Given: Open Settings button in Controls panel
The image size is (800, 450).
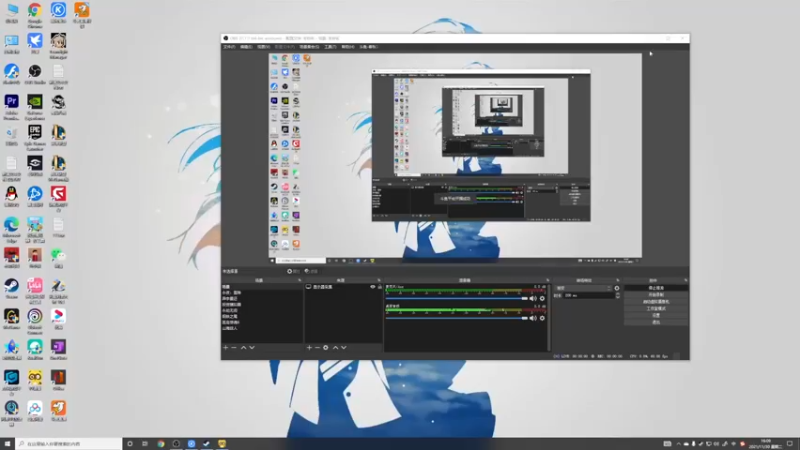Looking at the screenshot, I should pyautogui.click(x=656, y=315).
